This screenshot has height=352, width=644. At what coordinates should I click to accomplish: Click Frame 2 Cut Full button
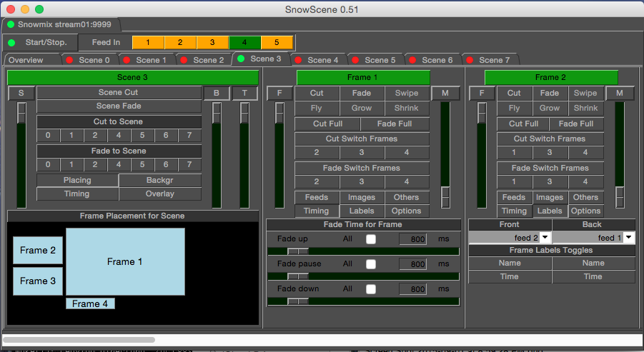[524, 124]
